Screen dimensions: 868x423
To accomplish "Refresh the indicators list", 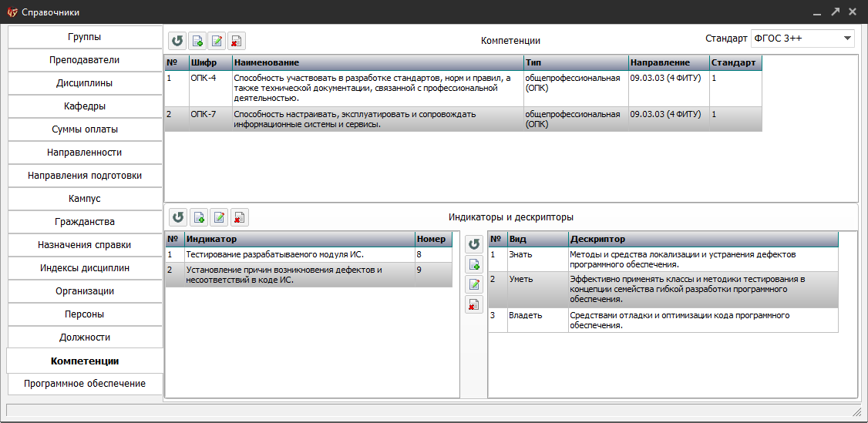I will coord(178,217).
